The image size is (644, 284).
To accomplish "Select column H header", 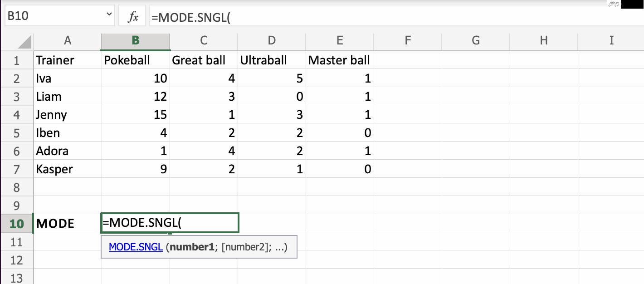I will 544,40.
